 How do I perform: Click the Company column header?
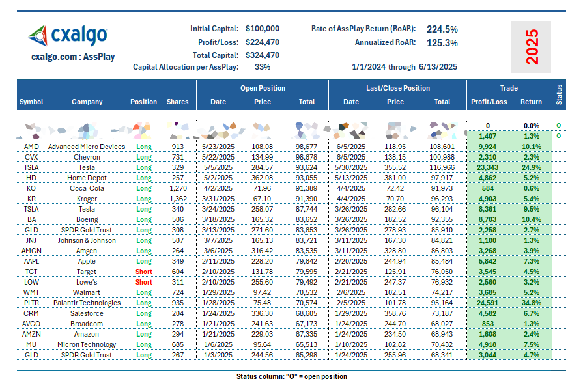(x=87, y=102)
